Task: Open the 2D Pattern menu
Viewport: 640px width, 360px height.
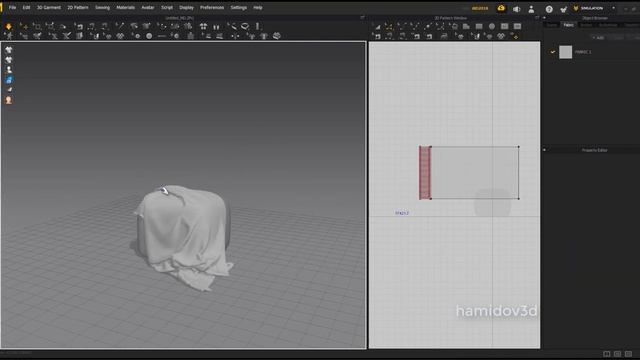Action: (78, 8)
